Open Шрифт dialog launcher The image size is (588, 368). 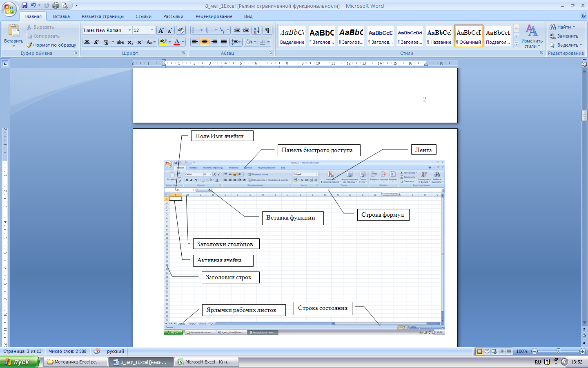(x=184, y=53)
